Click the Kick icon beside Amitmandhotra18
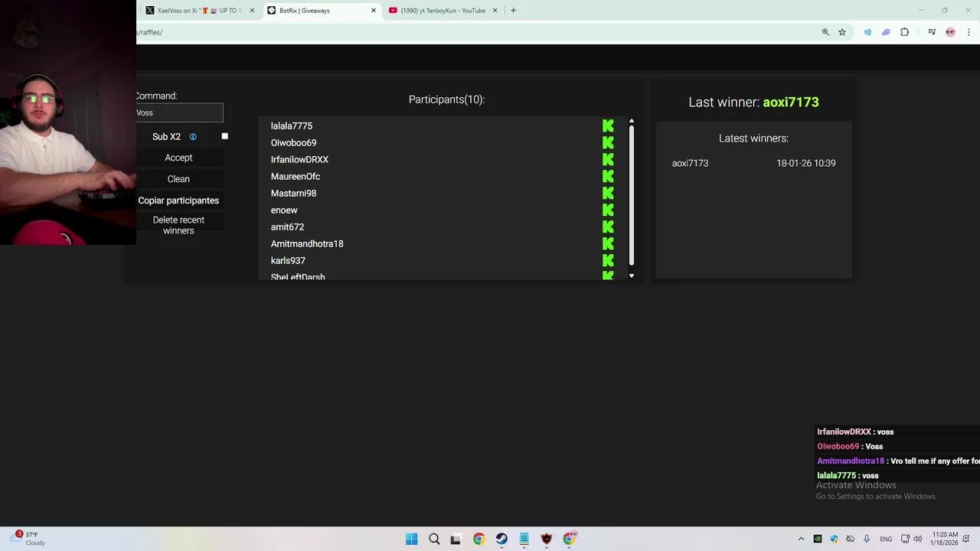Image resolution: width=980 pixels, height=551 pixels. click(x=608, y=243)
